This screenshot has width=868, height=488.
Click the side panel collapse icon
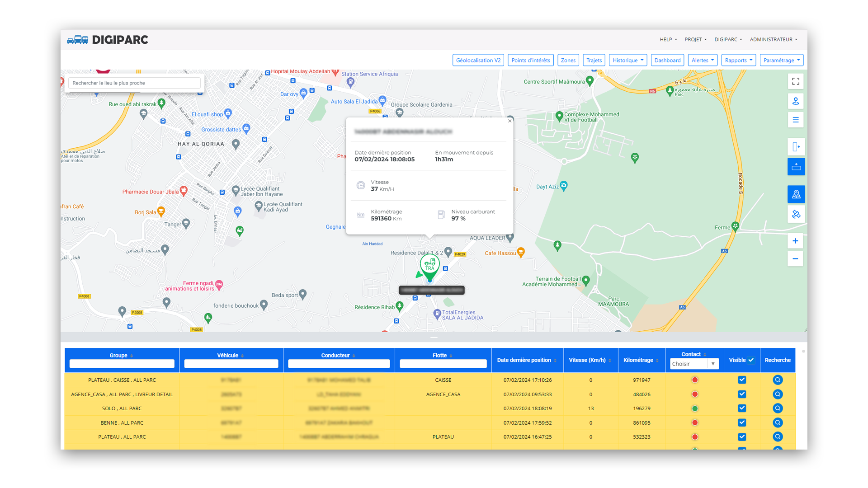(796, 147)
